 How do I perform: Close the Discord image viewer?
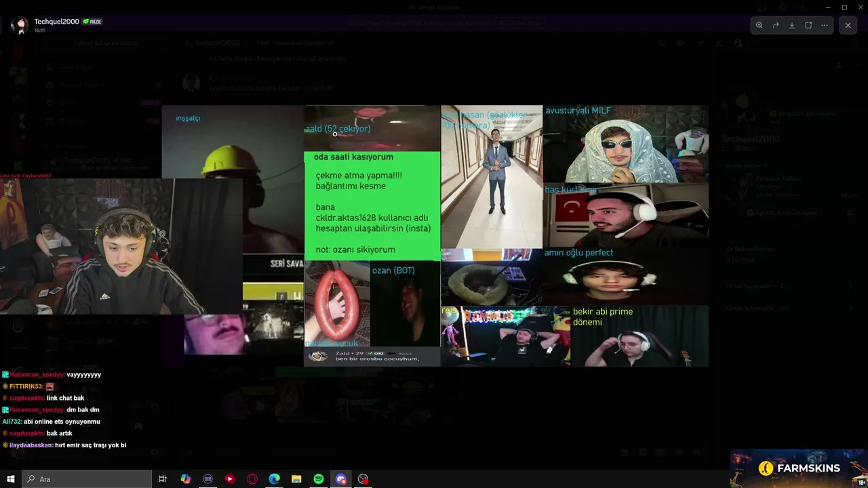pos(848,25)
